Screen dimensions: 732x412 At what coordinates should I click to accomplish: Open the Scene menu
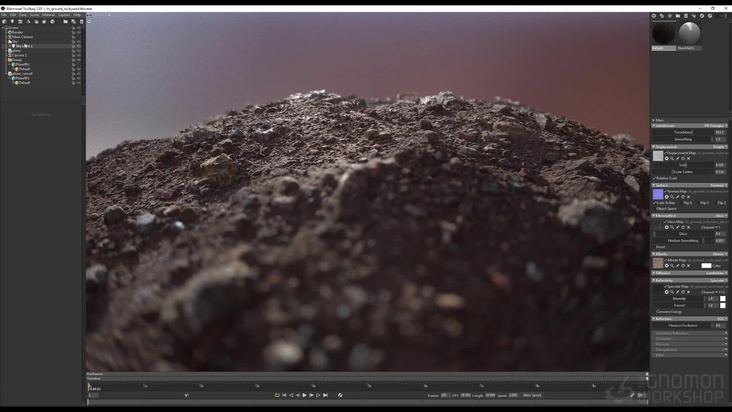tap(35, 15)
